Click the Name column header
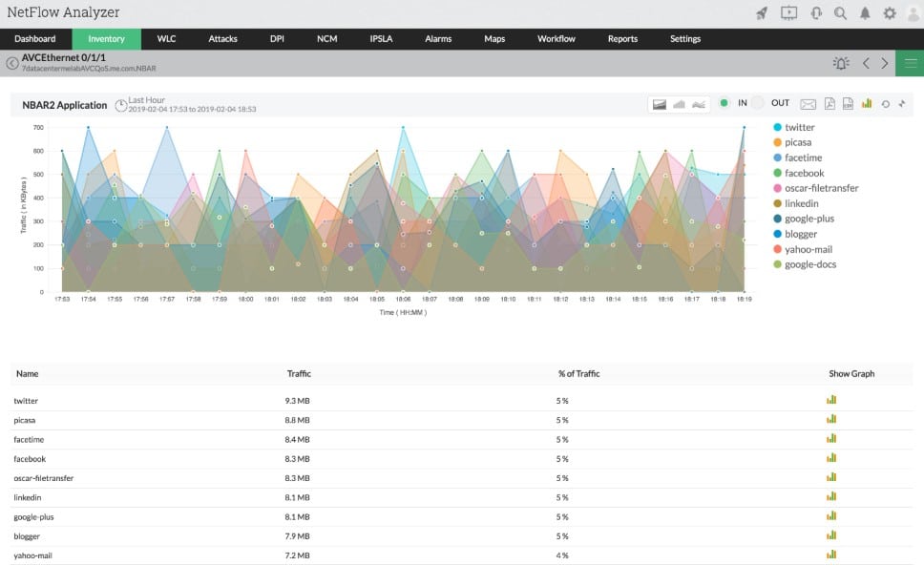Viewport: 924px width, 565px height. pos(27,373)
